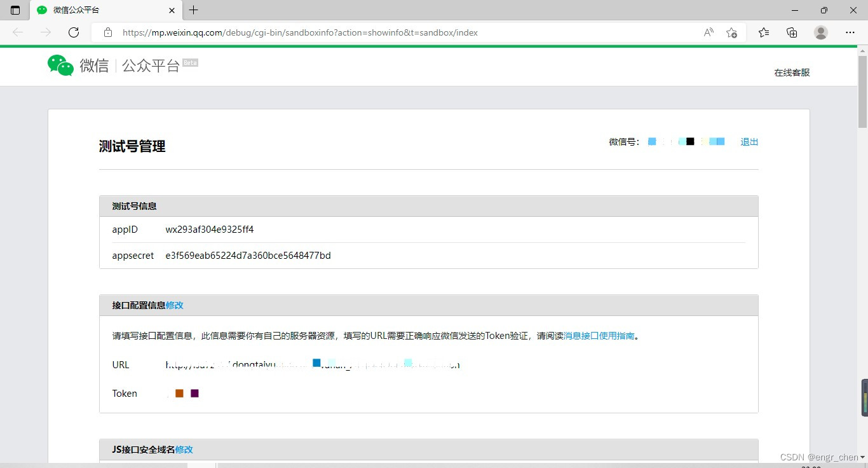Click the 测试号管理 heading

click(132, 146)
